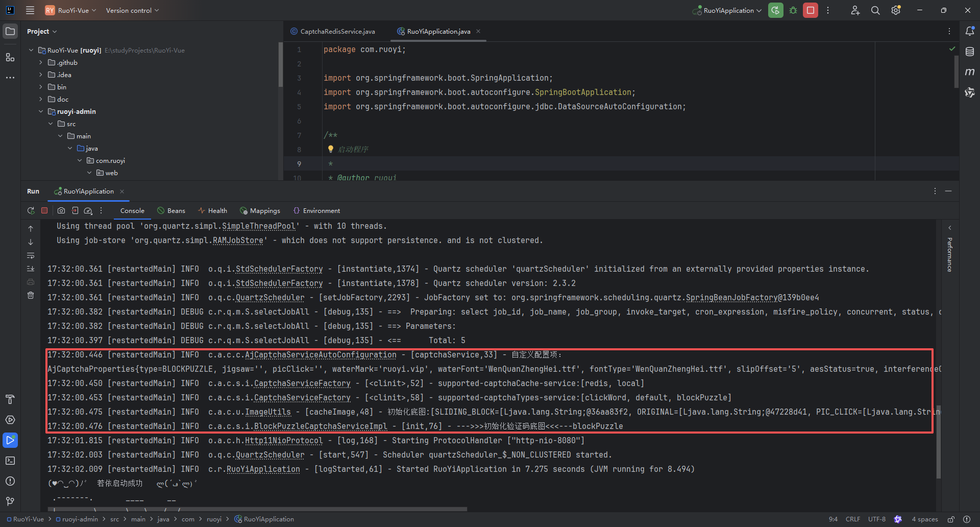980x527 pixels.
Task: Open Run panel options vertical dots
Action: [935, 191]
